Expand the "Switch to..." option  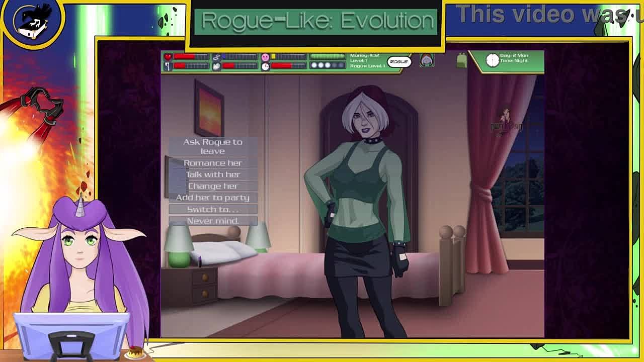[213, 209]
